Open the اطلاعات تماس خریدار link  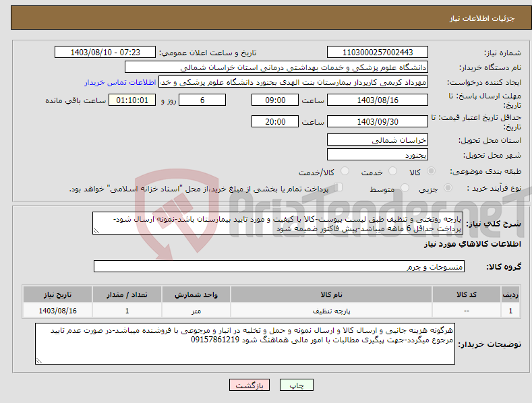click(x=120, y=82)
